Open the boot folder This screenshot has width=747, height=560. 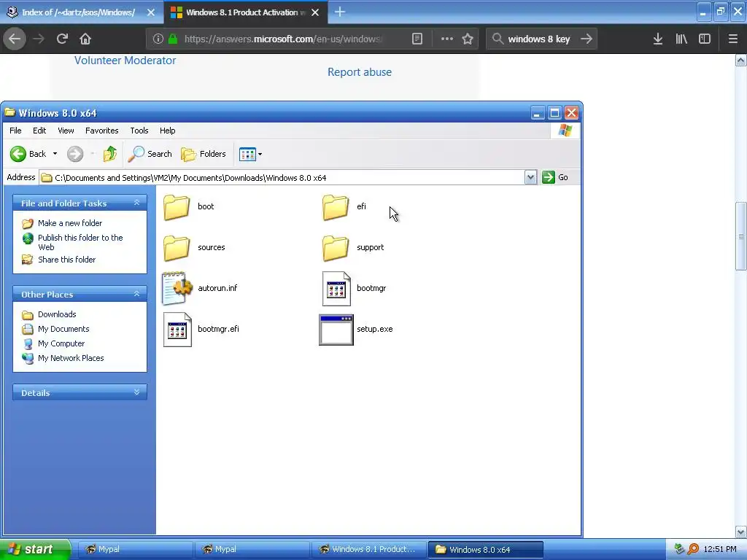pos(177,207)
